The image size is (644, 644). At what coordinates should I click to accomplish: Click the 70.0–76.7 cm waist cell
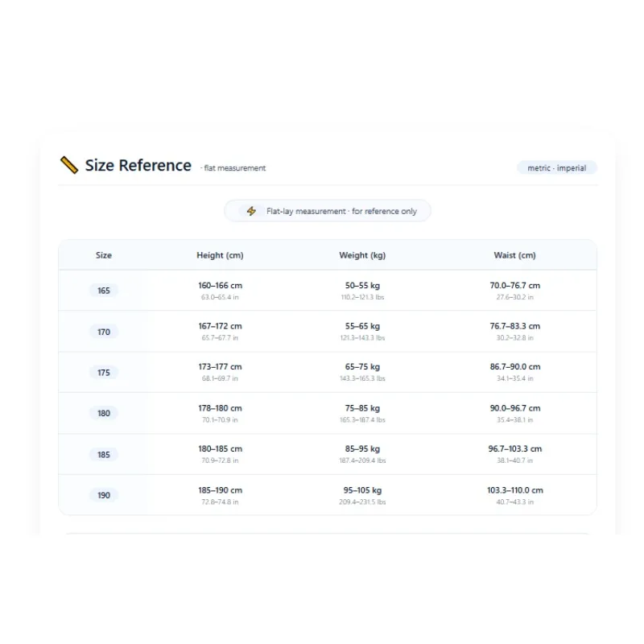(514, 291)
